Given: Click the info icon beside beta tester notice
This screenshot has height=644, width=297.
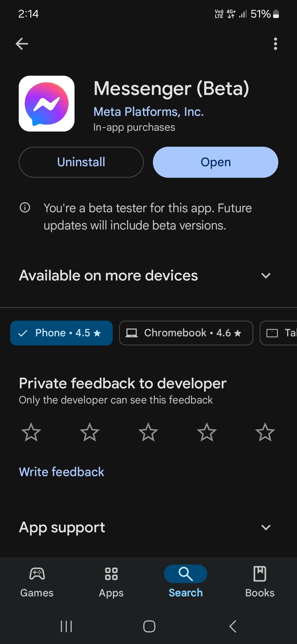Looking at the screenshot, I should click(x=25, y=208).
